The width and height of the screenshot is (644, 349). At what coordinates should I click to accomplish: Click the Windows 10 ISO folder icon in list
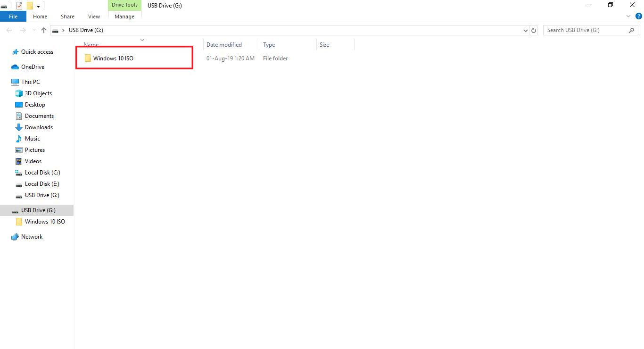88,58
